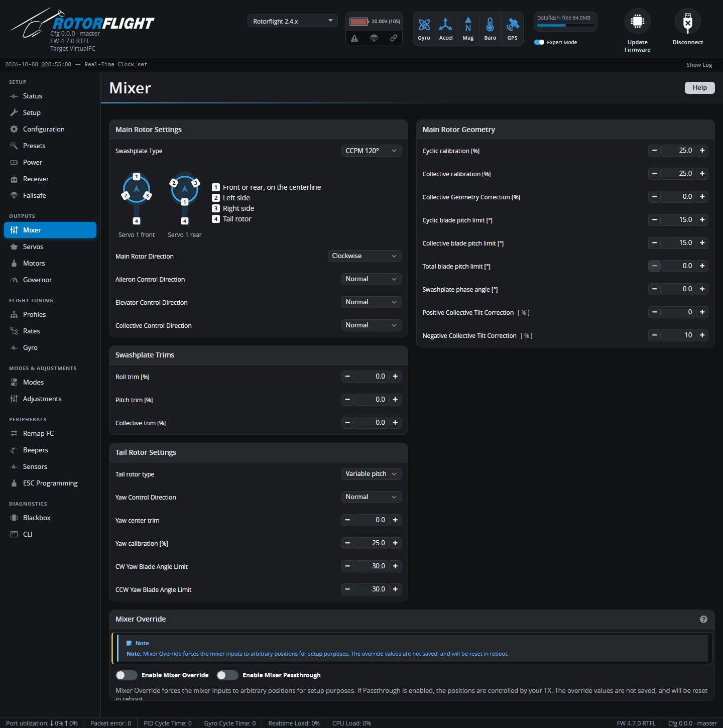Open the CLI sidebar item

pyautogui.click(x=50, y=534)
